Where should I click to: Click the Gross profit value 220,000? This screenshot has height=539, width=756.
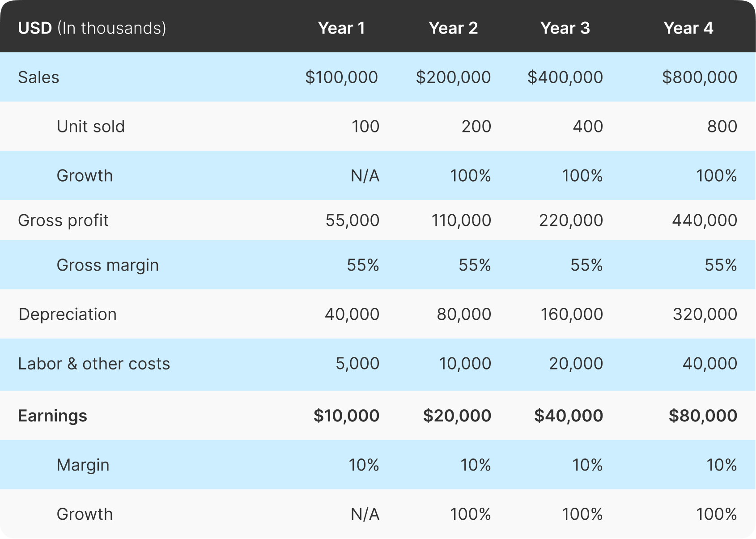click(x=571, y=221)
